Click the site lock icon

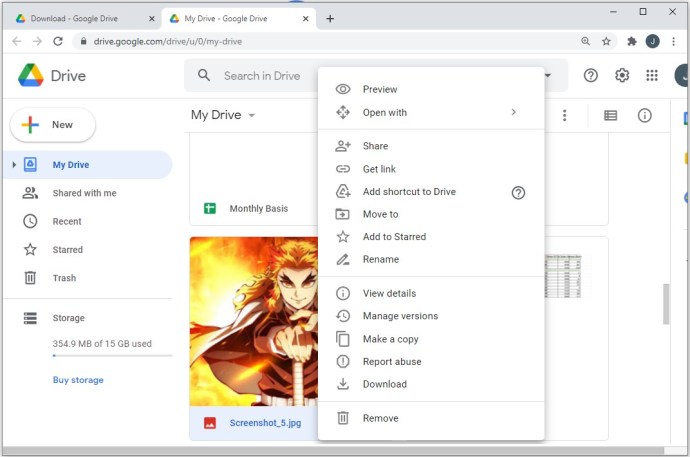pyautogui.click(x=83, y=41)
